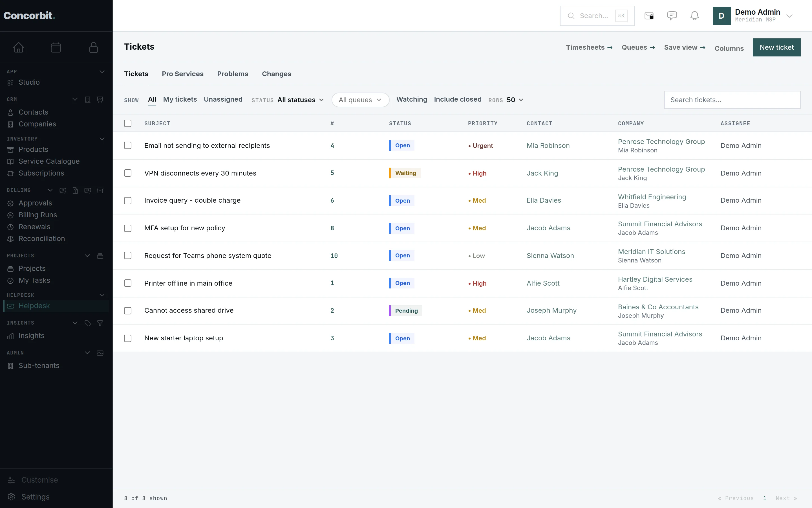Follow the Timesheets link
The height and width of the screenshot is (508, 812).
[x=589, y=47]
